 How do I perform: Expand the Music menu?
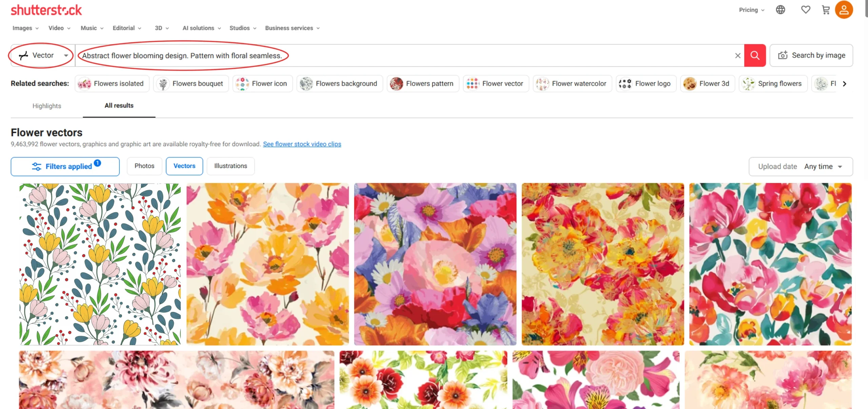(x=92, y=28)
